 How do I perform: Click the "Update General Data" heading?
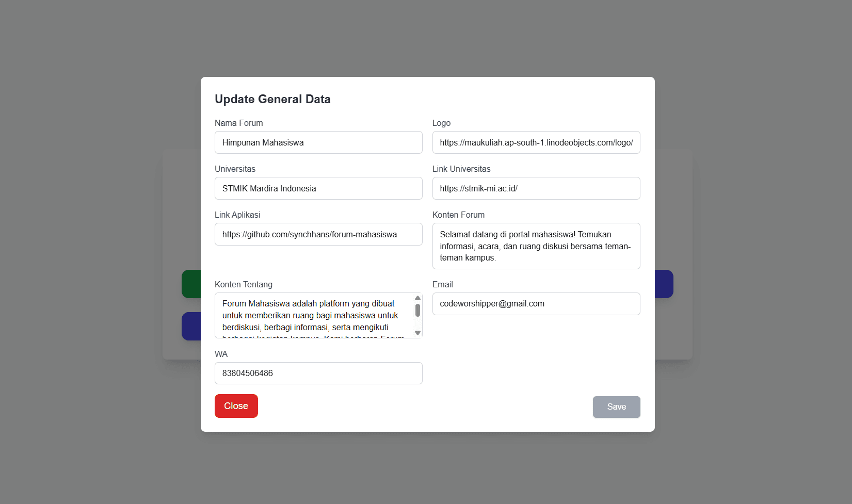point(272,99)
